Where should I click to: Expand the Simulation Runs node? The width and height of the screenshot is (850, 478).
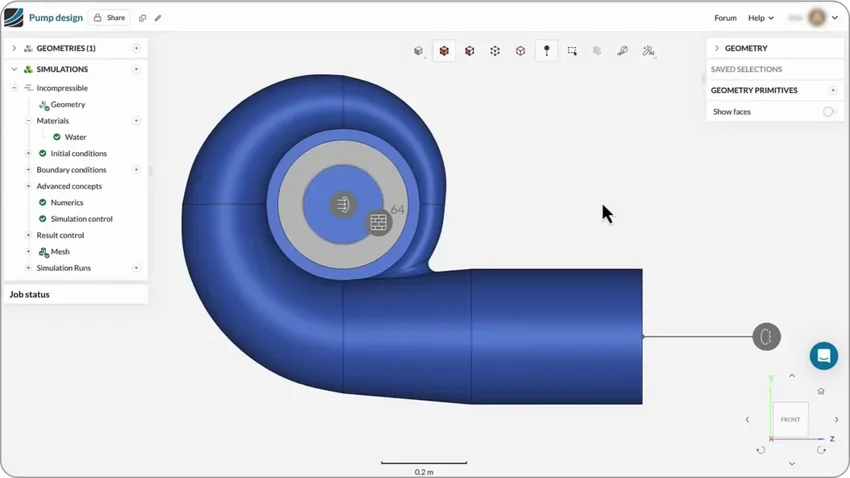click(x=28, y=268)
